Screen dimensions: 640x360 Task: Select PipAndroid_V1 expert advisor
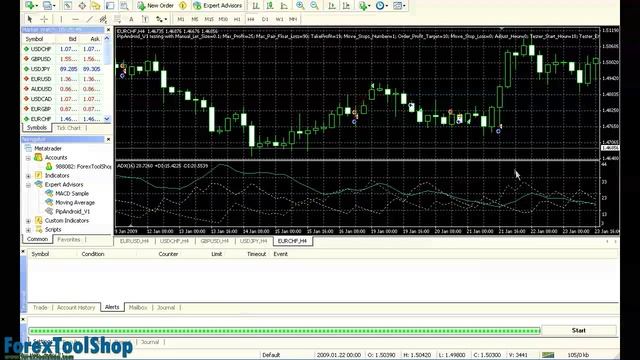tap(72, 211)
